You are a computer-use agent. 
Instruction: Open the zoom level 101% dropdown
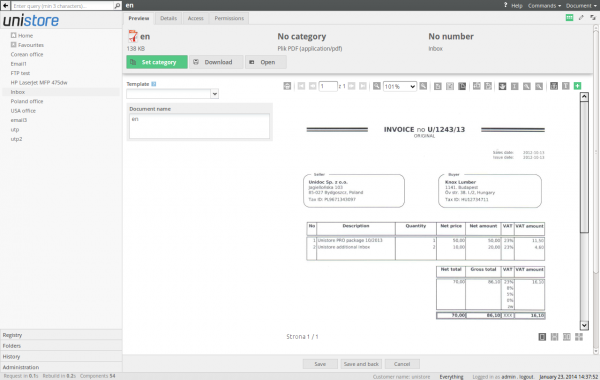coord(400,86)
